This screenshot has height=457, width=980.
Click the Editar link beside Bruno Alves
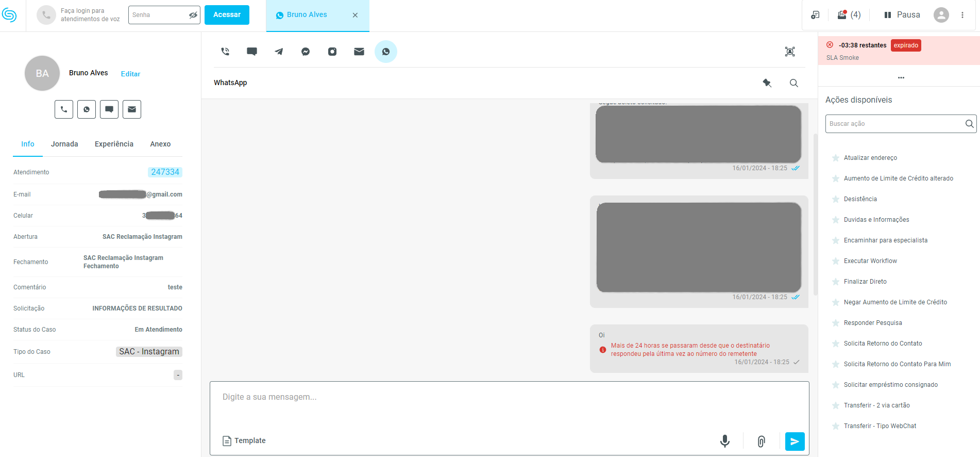point(130,74)
